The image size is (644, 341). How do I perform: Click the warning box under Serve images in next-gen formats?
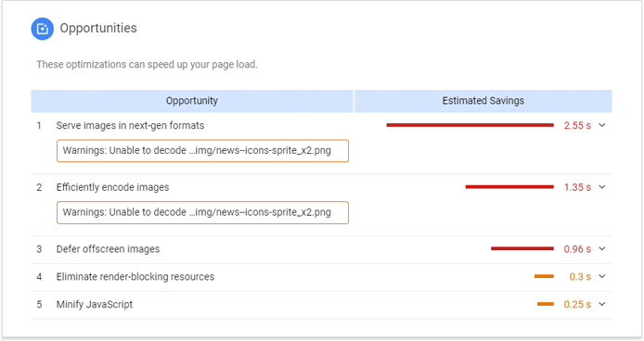(x=202, y=151)
